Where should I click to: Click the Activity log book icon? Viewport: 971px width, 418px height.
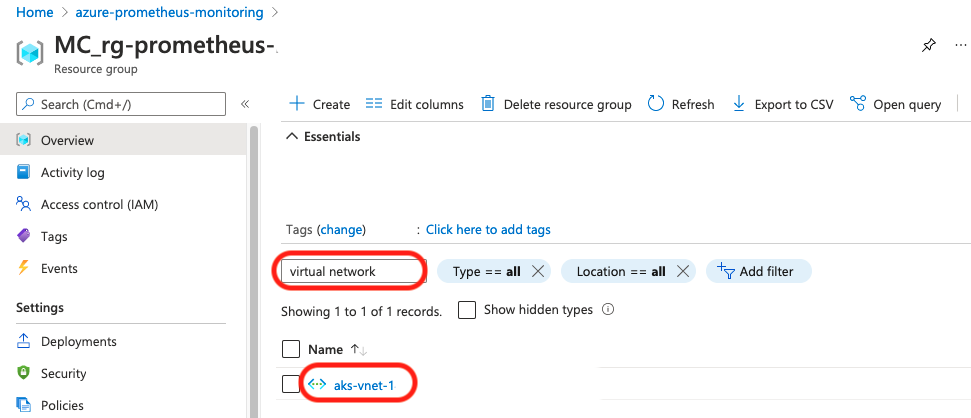pyautogui.click(x=24, y=172)
